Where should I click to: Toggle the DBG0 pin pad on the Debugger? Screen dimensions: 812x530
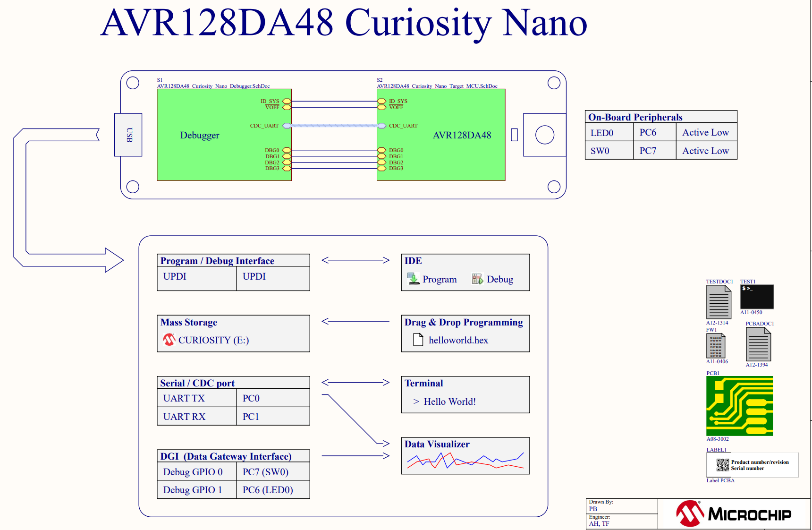tap(286, 150)
